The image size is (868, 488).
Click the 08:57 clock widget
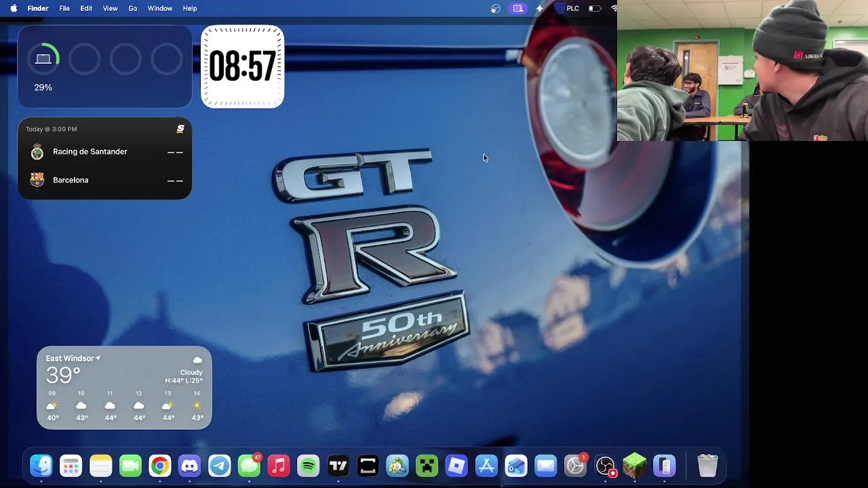(242, 66)
